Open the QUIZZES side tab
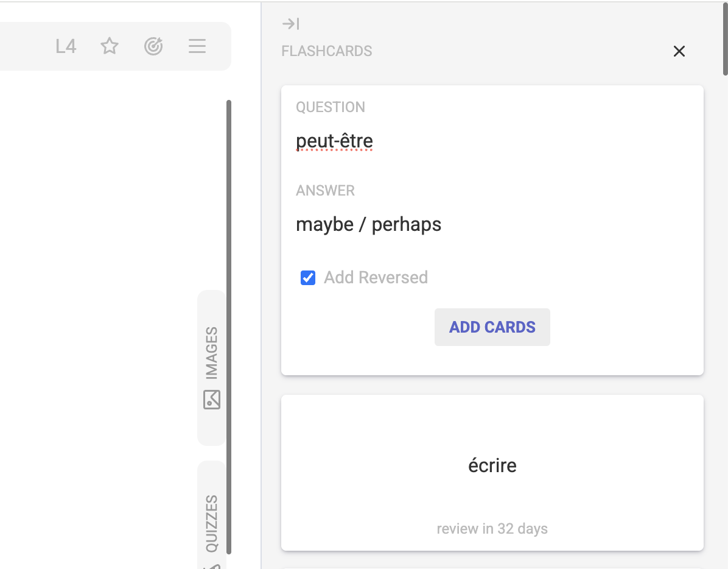 pos(212,523)
